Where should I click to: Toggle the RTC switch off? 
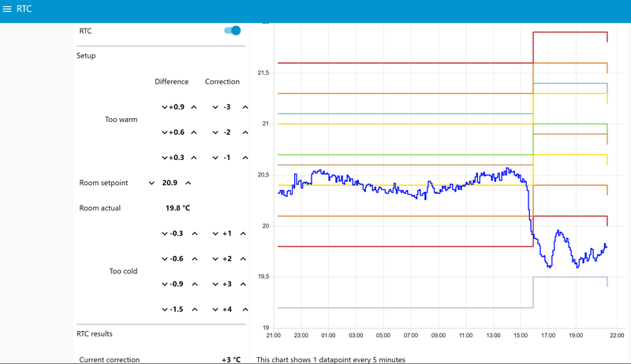pos(232,31)
